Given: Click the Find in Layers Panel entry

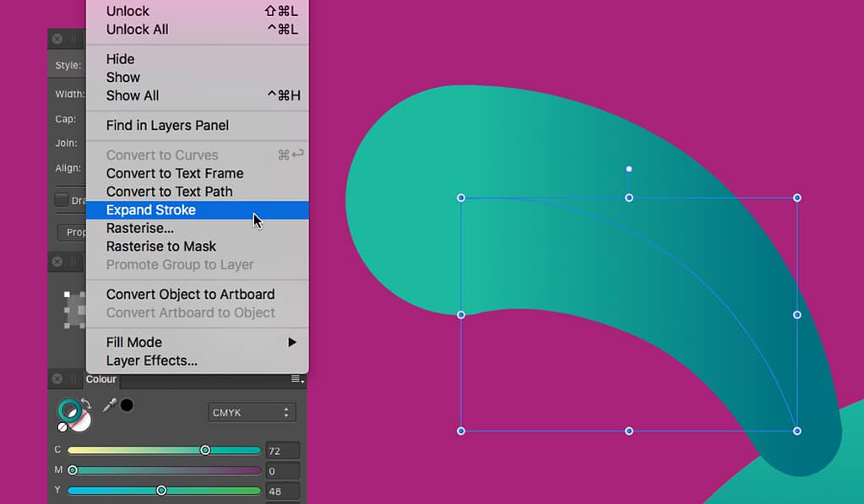Looking at the screenshot, I should (167, 126).
